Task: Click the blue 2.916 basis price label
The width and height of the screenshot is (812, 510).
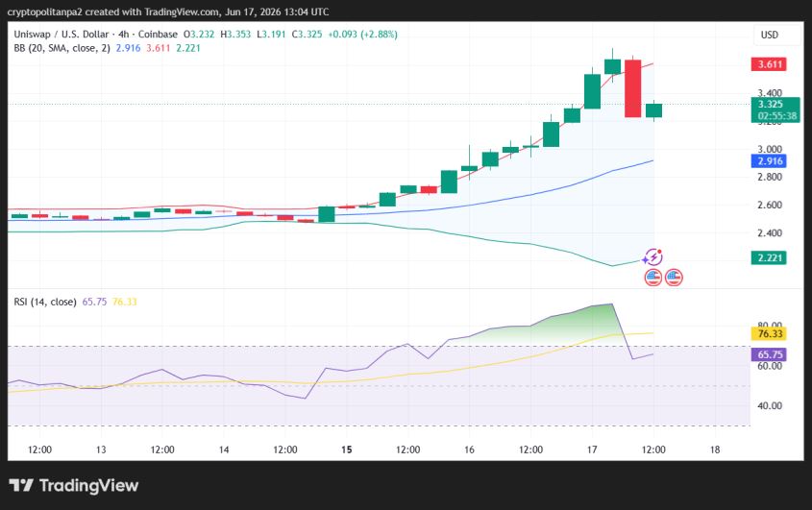Action: (x=769, y=161)
